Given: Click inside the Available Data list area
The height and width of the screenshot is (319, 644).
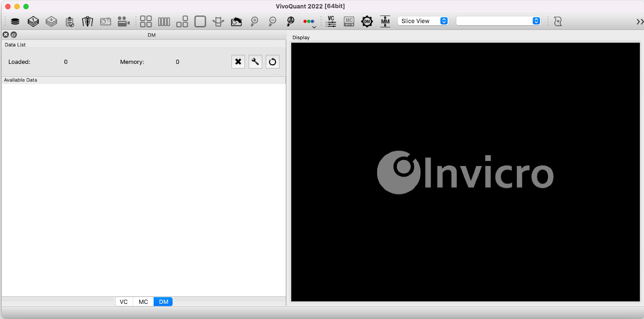Looking at the screenshot, I should click(143, 185).
